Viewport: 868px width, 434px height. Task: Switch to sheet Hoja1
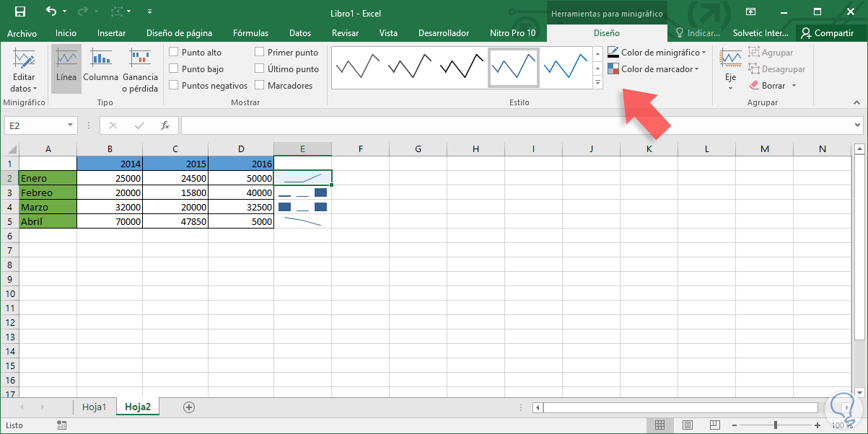[x=95, y=407]
